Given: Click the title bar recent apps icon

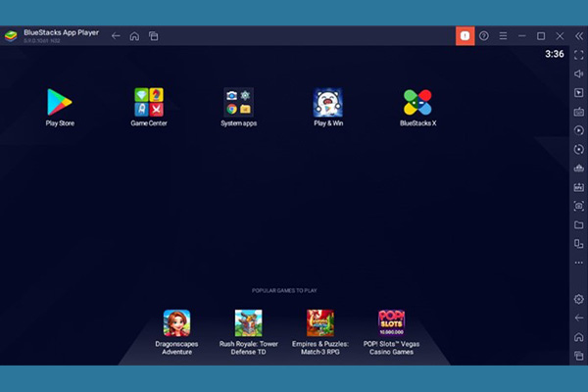Looking at the screenshot, I should click(x=154, y=36).
